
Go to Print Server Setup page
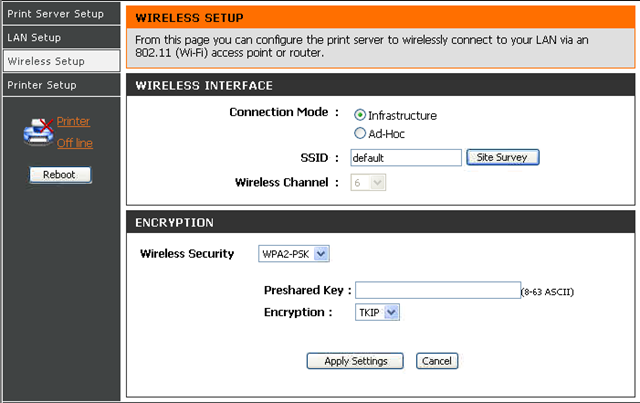point(62,14)
